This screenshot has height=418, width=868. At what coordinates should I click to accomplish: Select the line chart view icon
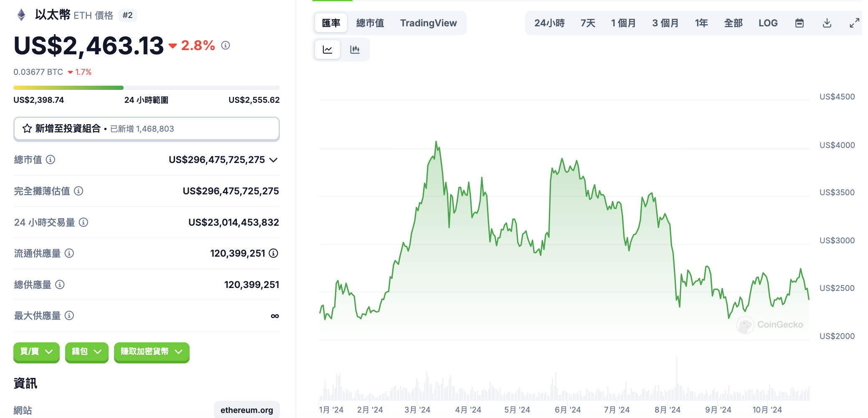(x=327, y=50)
